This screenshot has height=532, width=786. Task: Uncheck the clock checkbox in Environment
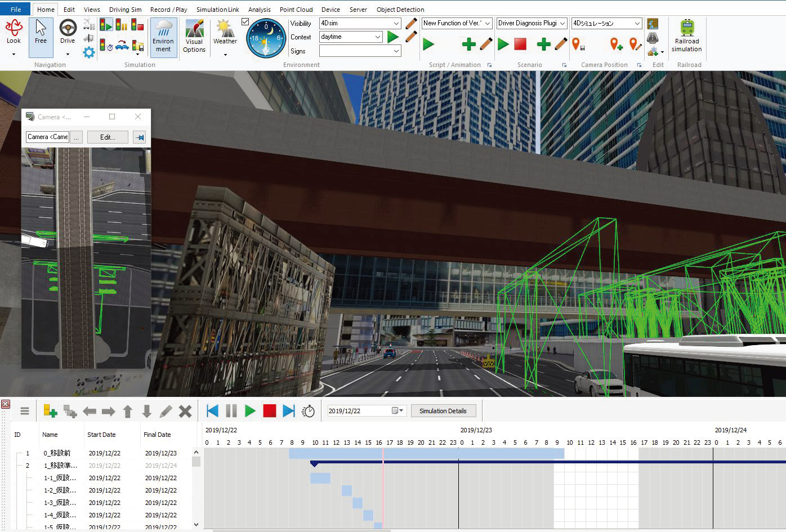pos(245,22)
